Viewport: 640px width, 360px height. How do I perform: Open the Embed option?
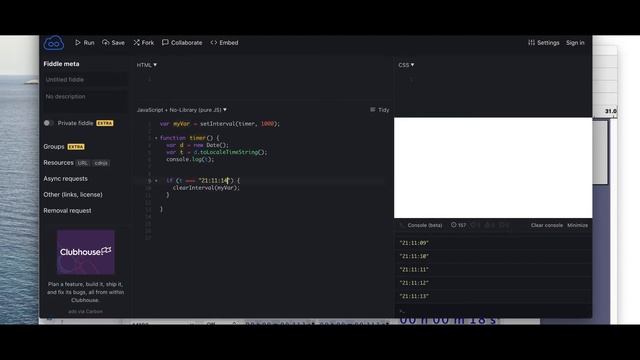pos(224,42)
